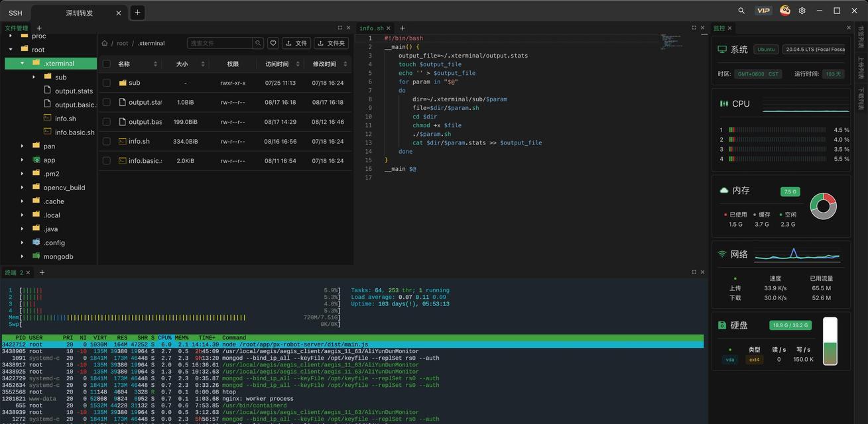Click the info.sh script icon in file table
Screen dimensions: 868x424
[123, 141]
